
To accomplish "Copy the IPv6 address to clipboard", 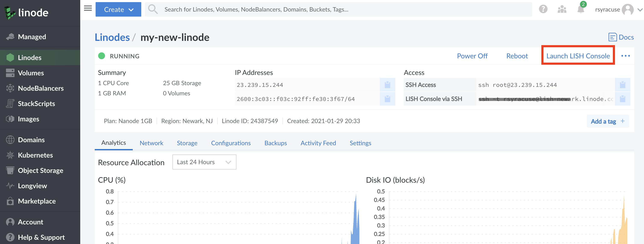I will pyautogui.click(x=387, y=99).
